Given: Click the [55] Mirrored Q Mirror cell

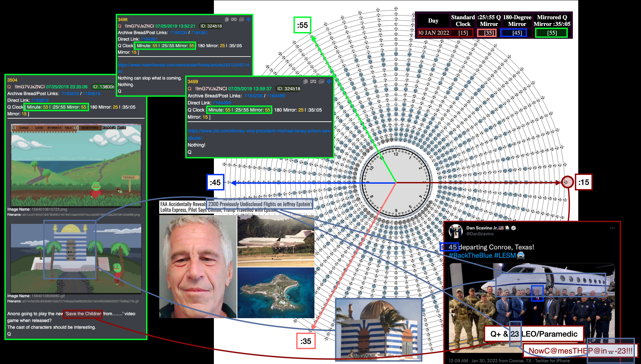Looking at the screenshot, I should point(552,33).
